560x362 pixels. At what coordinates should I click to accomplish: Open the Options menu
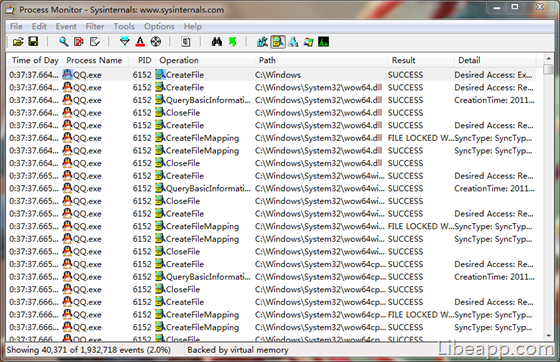tap(159, 26)
